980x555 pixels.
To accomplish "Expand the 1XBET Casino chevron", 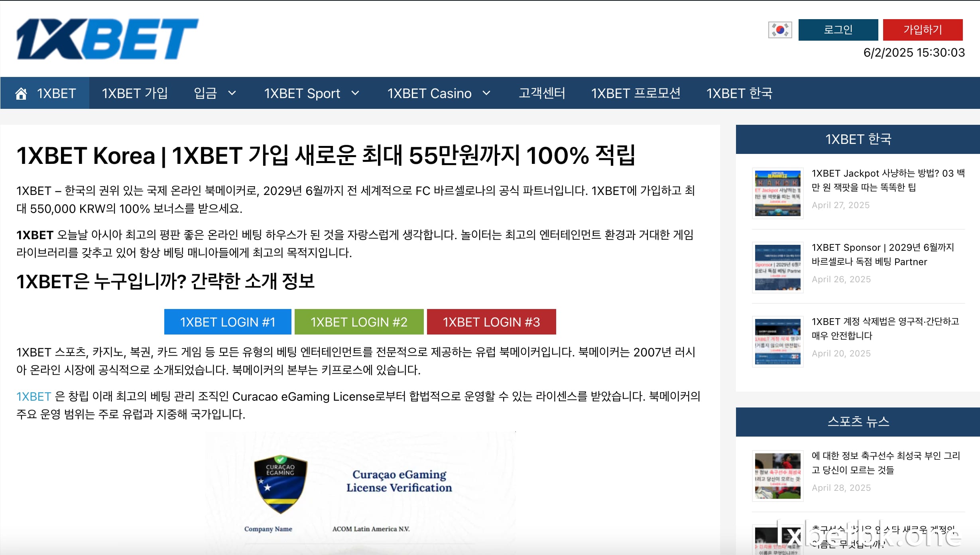I will [486, 93].
